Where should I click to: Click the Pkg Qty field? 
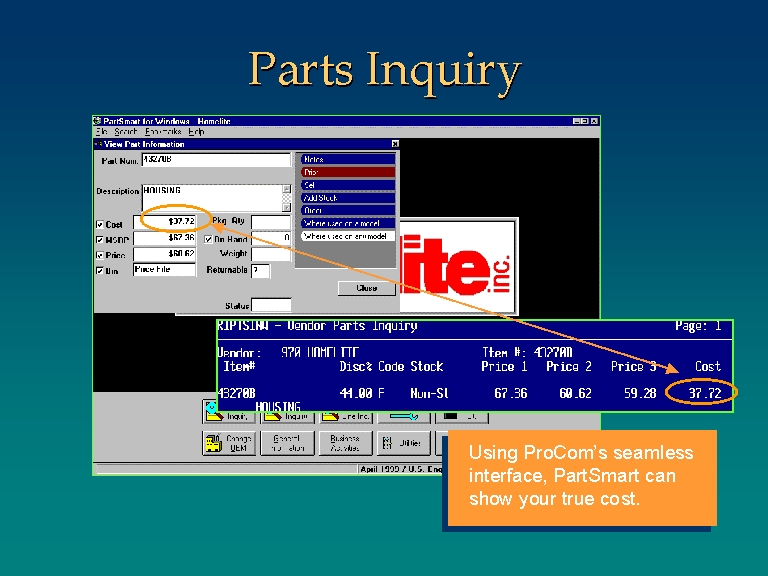pyautogui.click(x=271, y=222)
